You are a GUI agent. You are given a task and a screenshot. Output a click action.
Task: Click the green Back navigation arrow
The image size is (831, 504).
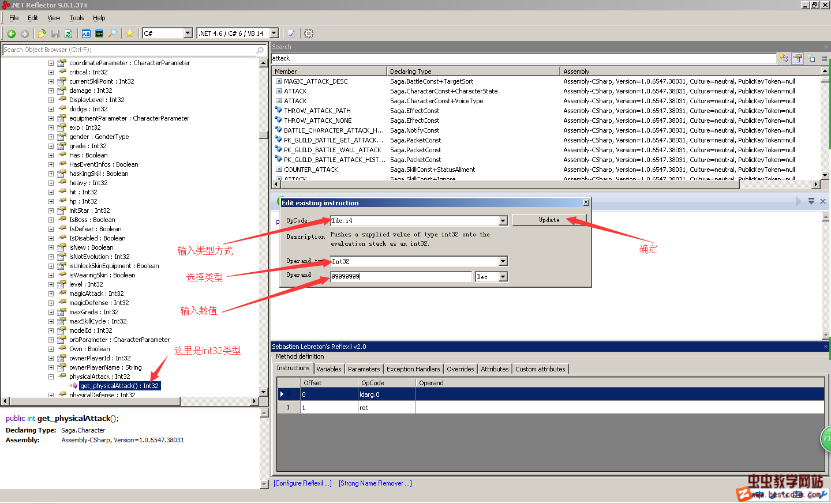point(11,33)
